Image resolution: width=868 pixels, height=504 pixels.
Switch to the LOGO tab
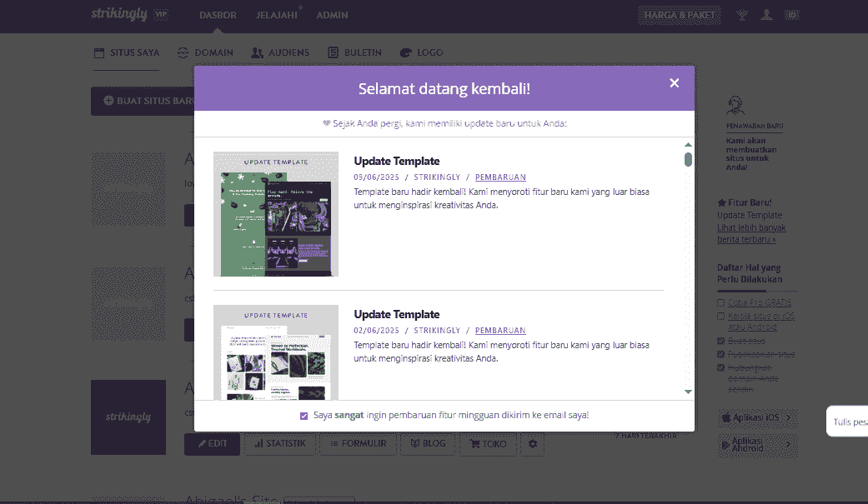tap(421, 52)
